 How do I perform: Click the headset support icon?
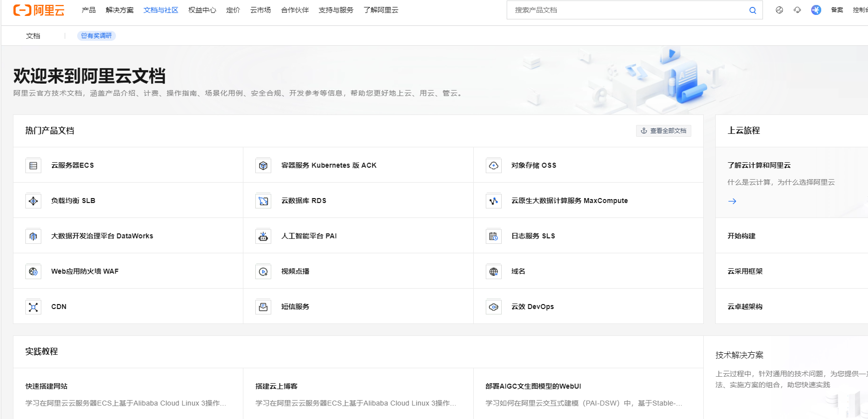tap(797, 10)
